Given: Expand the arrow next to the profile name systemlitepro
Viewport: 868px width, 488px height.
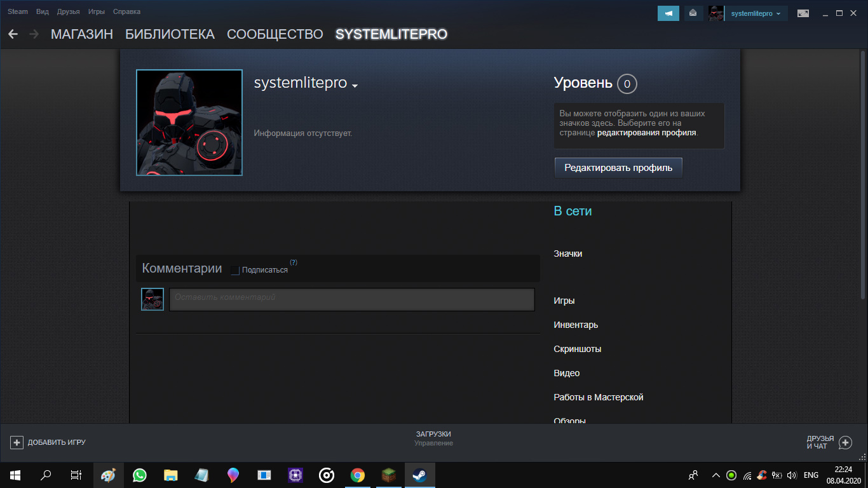Looking at the screenshot, I should pyautogui.click(x=355, y=86).
